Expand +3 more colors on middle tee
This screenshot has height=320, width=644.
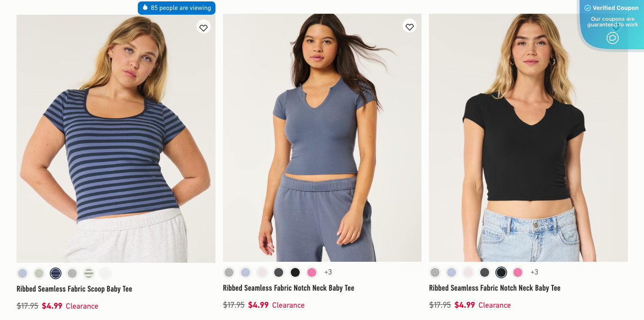[x=328, y=272]
